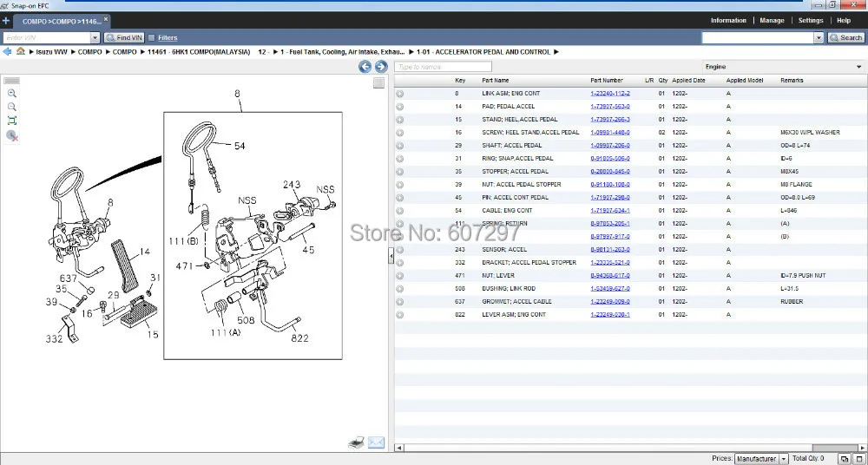Open a new tab with plus icon
Viewport: 868px width, 465px height.
coord(6,20)
